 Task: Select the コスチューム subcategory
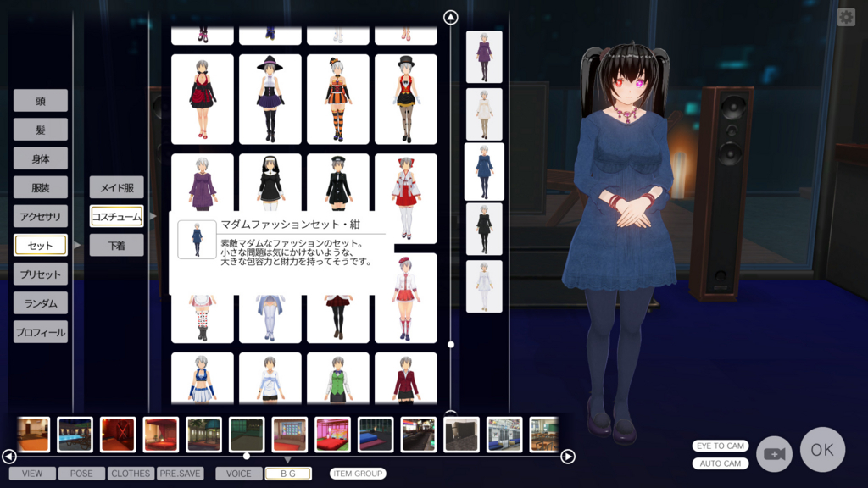117,216
